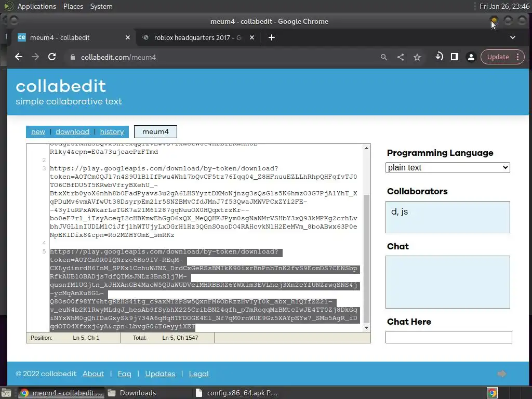Select the meum4 - collabedit tab

coord(74,37)
